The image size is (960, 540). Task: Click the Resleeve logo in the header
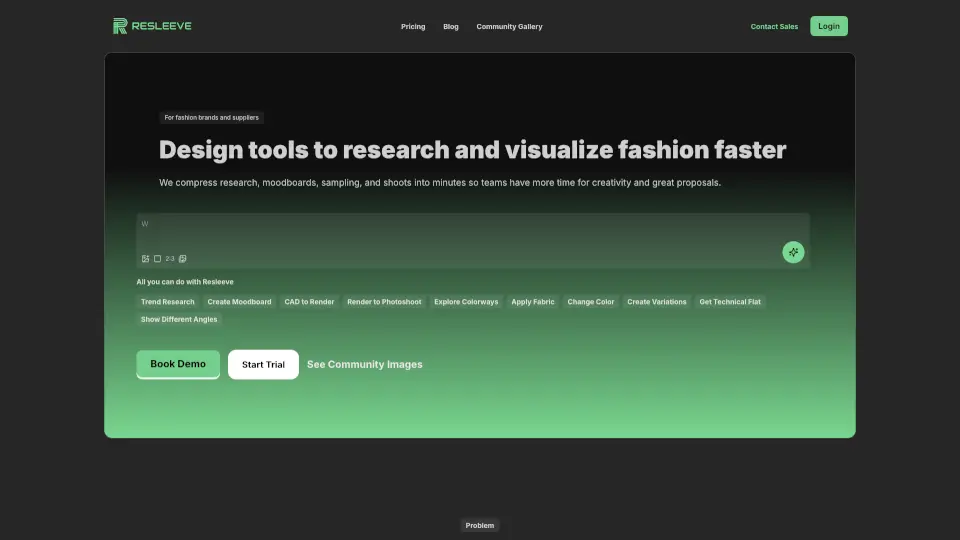pyautogui.click(x=152, y=26)
